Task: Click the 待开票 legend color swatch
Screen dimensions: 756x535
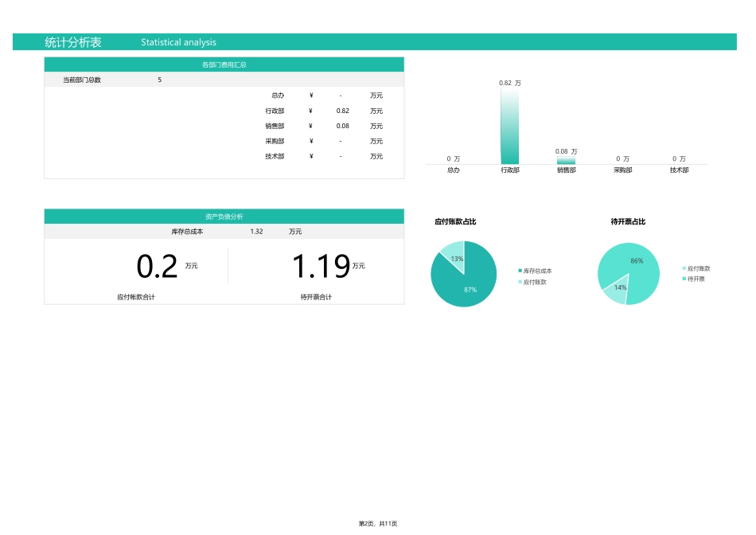Action: coord(684,279)
